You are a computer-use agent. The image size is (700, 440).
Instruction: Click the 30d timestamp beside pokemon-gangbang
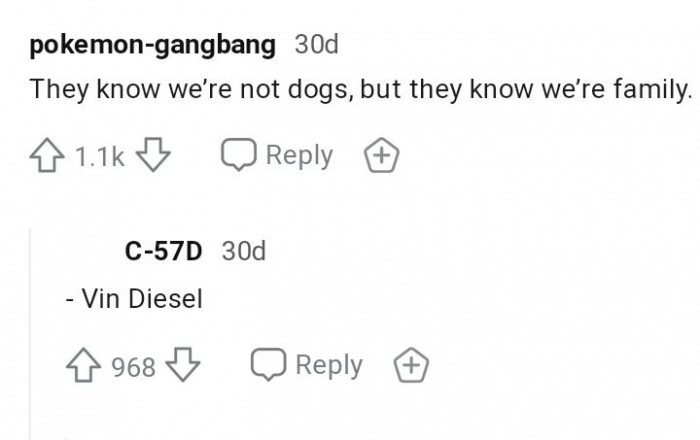pos(317,45)
